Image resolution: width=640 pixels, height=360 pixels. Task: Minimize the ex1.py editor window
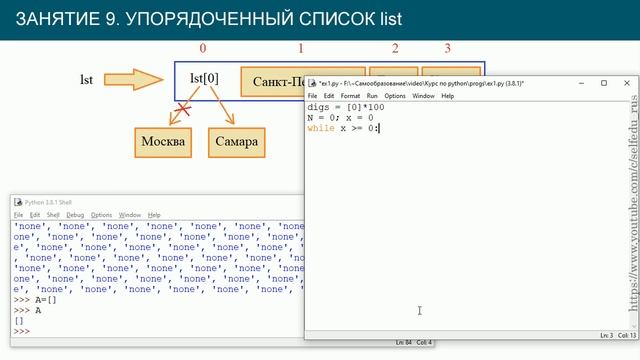click(582, 83)
